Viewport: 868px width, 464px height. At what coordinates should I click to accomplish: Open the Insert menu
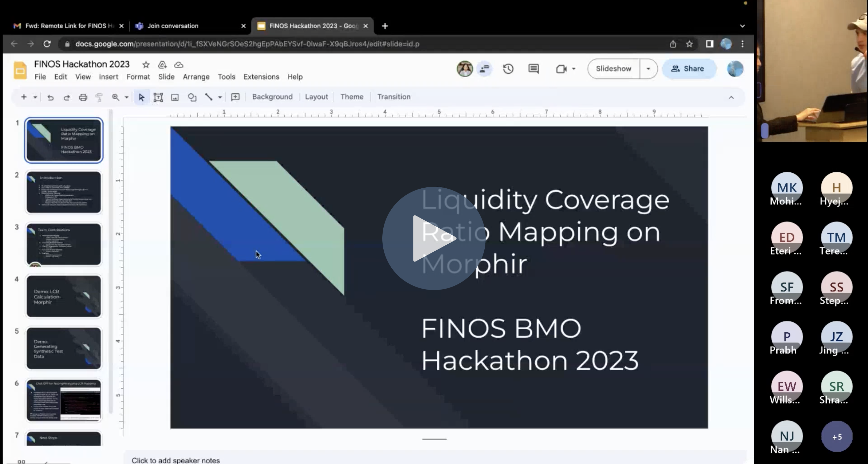click(109, 77)
